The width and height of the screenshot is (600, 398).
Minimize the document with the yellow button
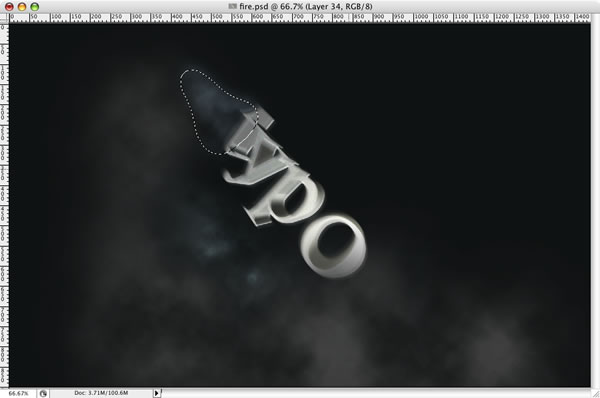coord(22,7)
